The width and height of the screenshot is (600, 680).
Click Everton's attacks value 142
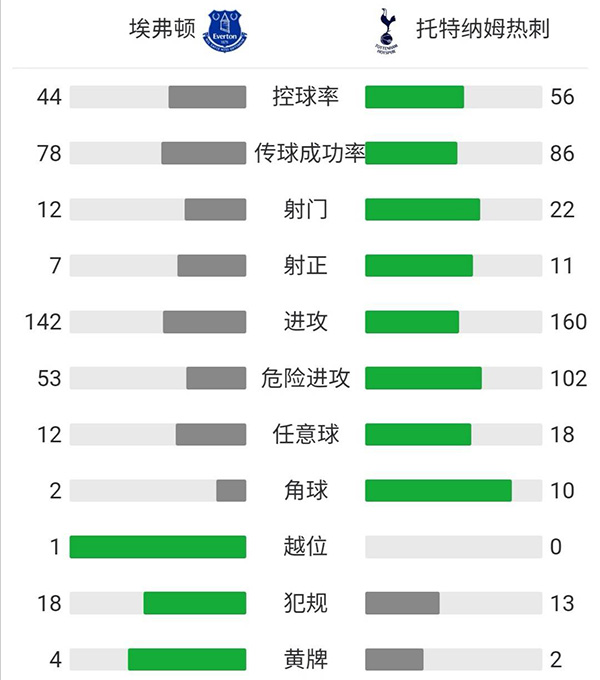pos(45,322)
